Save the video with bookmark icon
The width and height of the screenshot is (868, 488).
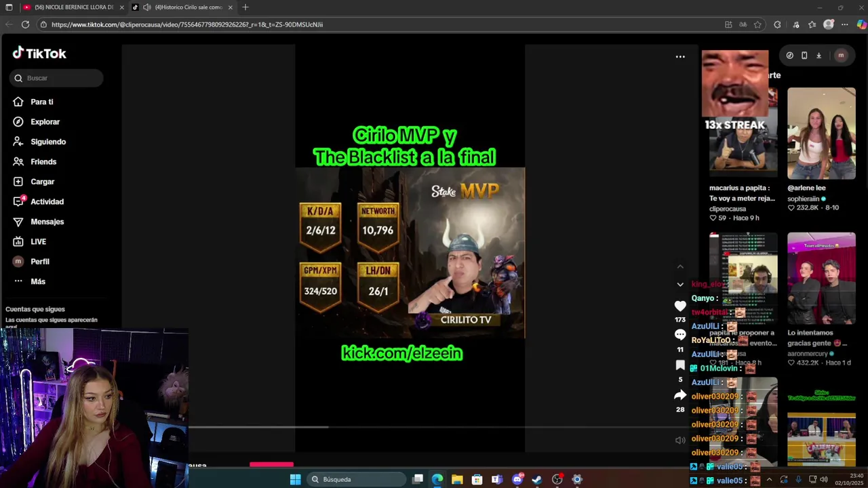[x=680, y=365]
